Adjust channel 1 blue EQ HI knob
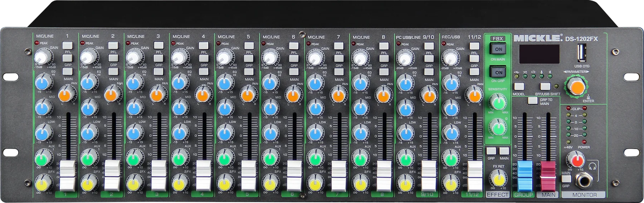 click(43, 83)
